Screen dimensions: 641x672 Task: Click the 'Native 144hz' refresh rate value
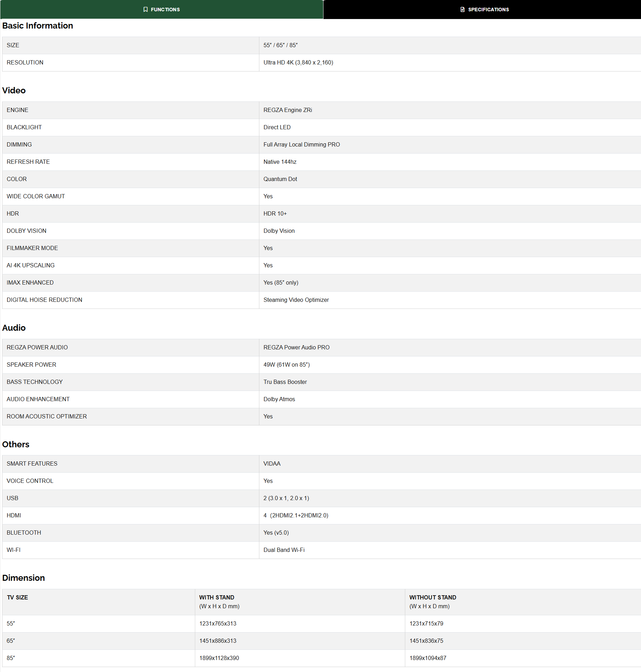[x=280, y=162]
